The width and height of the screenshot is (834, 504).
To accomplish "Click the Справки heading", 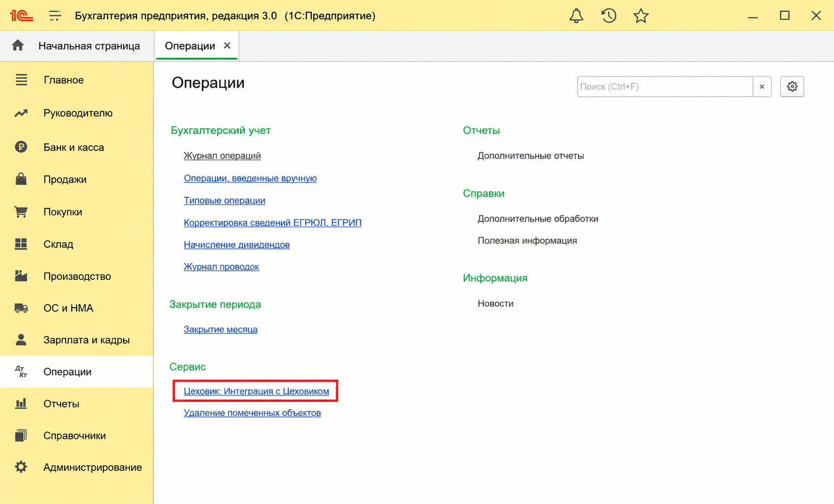I will 483,193.
